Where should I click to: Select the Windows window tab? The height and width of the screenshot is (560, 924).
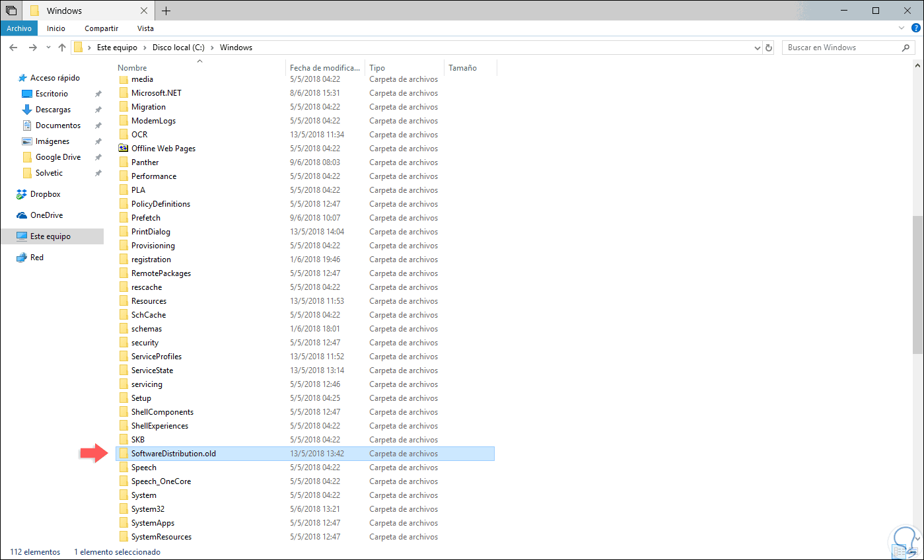[90, 11]
